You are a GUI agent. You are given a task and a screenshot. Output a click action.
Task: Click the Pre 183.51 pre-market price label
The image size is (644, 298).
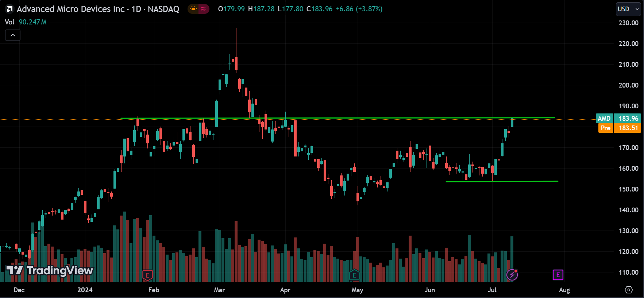click(620, 128)
